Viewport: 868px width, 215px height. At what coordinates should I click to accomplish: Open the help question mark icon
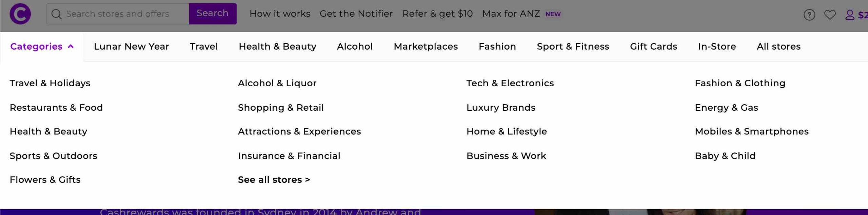[x=809, y=15]
